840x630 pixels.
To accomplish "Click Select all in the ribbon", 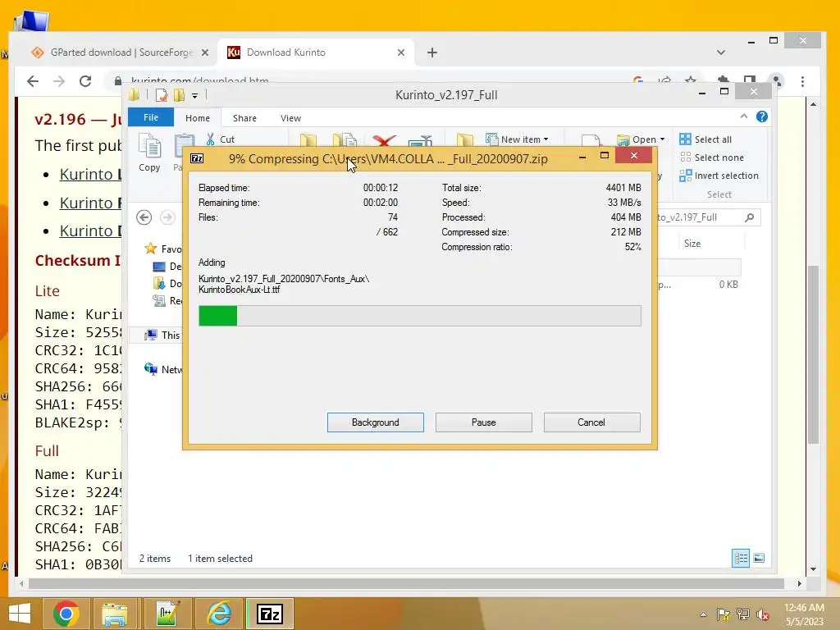I will coord(705,139).
